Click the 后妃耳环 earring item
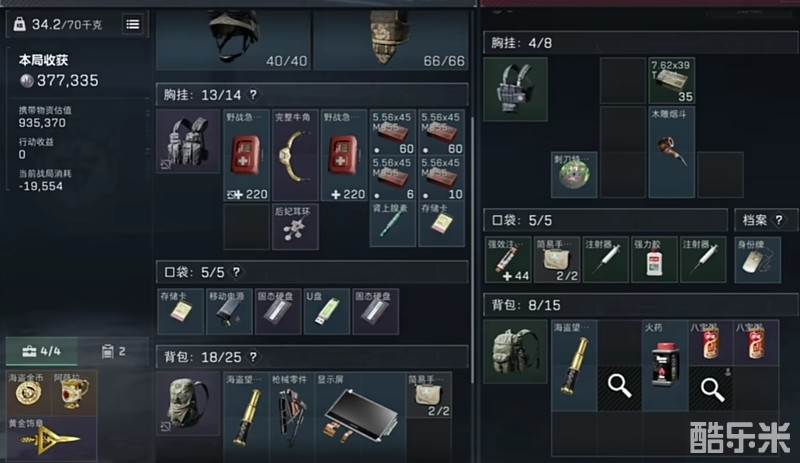 [x=295, y=227]
